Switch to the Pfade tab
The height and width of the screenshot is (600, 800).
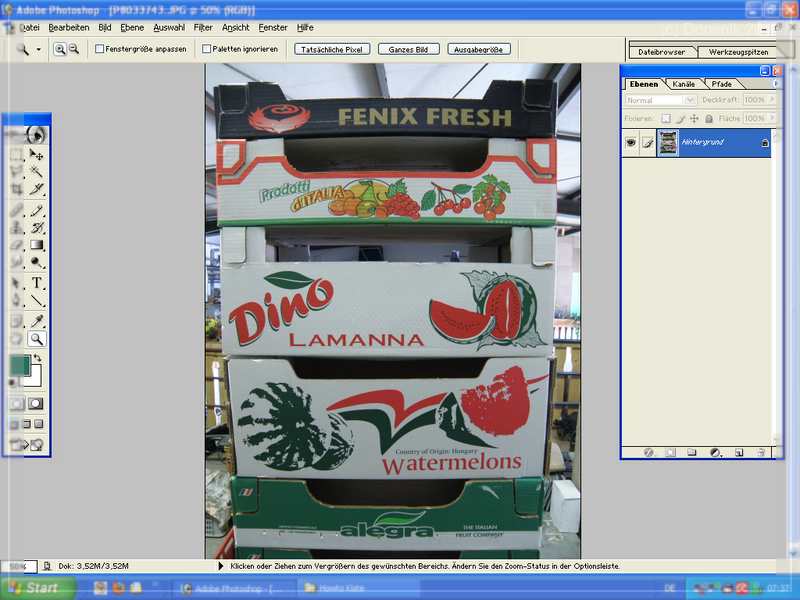721,84
